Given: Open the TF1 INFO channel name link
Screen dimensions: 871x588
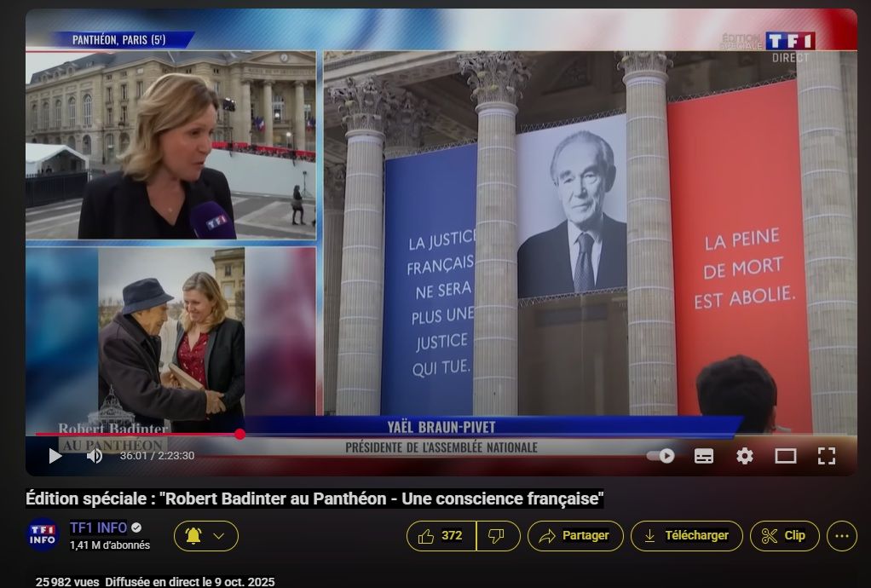Looking at the screenshot, I should tap(98, 527).
